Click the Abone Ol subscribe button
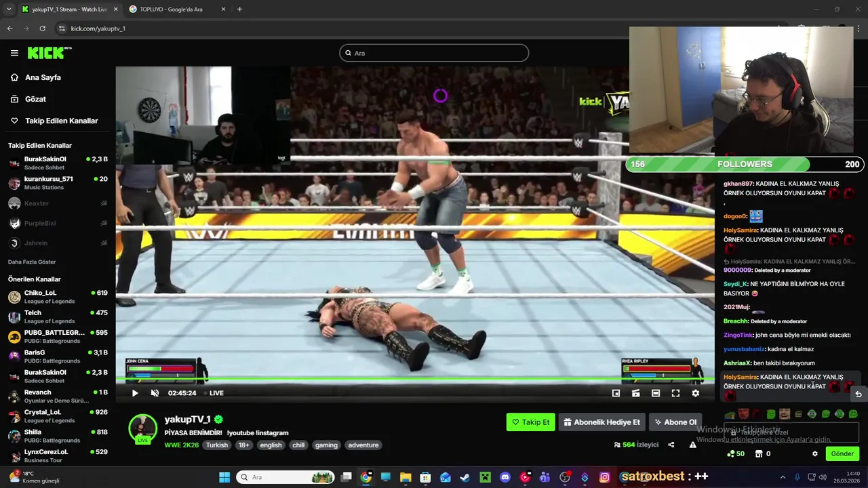The image size is (868, 488). point(675,422)
